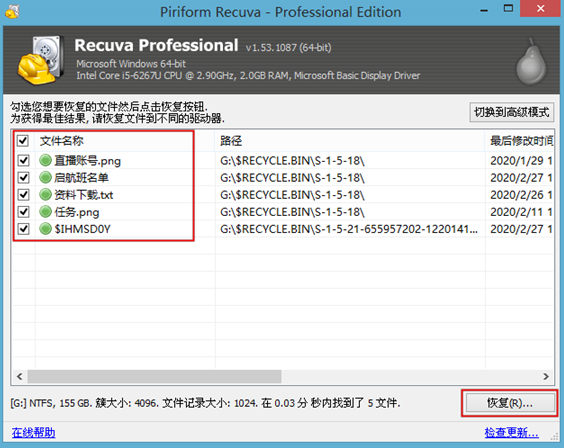Click the horizontal scrollbar thumb

click(154, 376)
